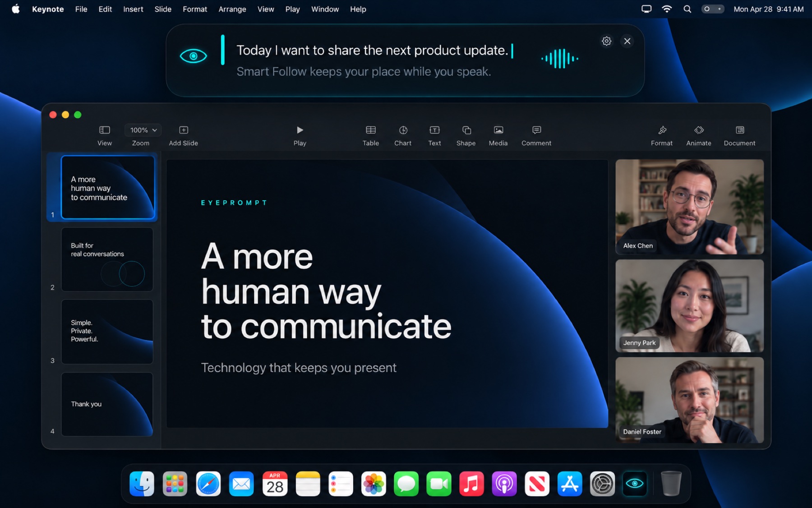Open EyePrompt overlay settings gear
Screen dimensions: 812x508
[x=606, y=41]
